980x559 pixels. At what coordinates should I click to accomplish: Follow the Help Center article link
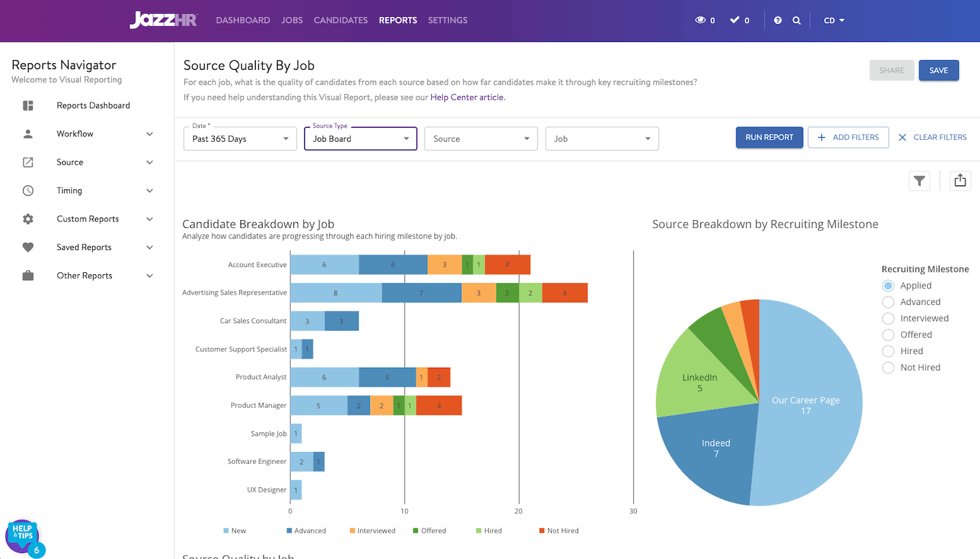pyautogui.click(x=466, y=97)
